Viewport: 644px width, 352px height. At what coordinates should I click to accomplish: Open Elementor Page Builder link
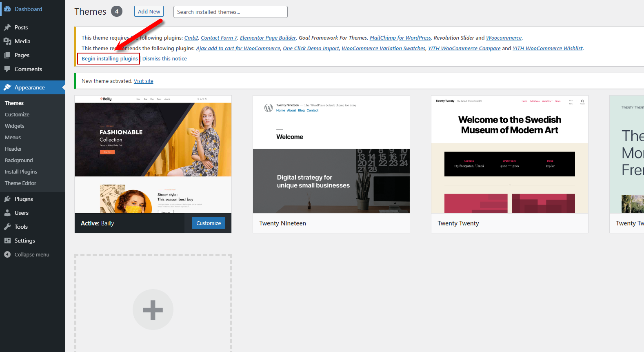point(268,38)
